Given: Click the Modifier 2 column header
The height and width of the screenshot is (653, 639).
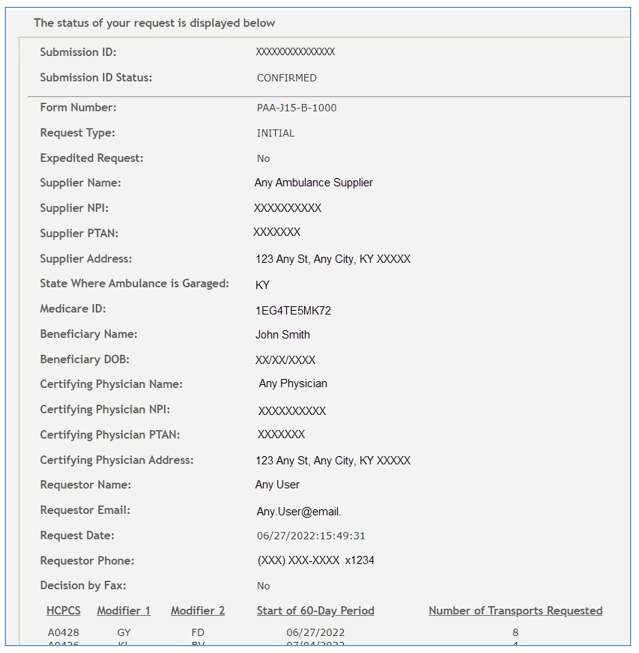Looking at the screenshot, I should point(198,611).
